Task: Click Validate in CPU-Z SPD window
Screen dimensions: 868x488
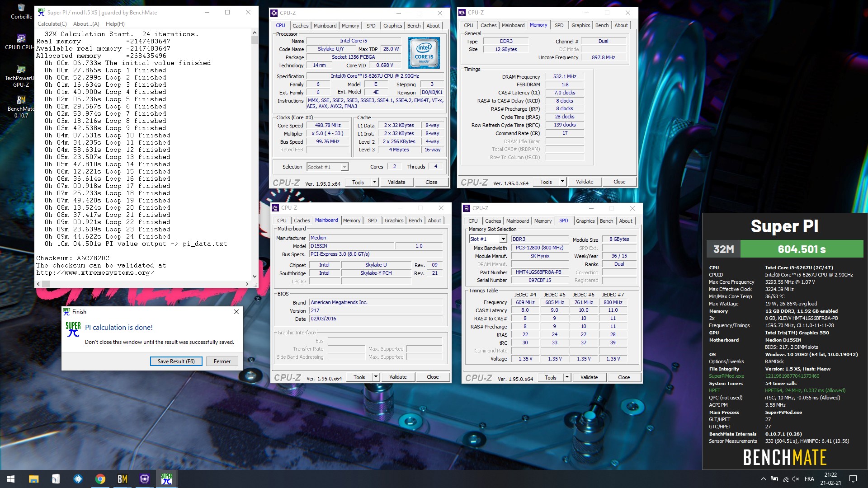Action: [x=589, y=377]
